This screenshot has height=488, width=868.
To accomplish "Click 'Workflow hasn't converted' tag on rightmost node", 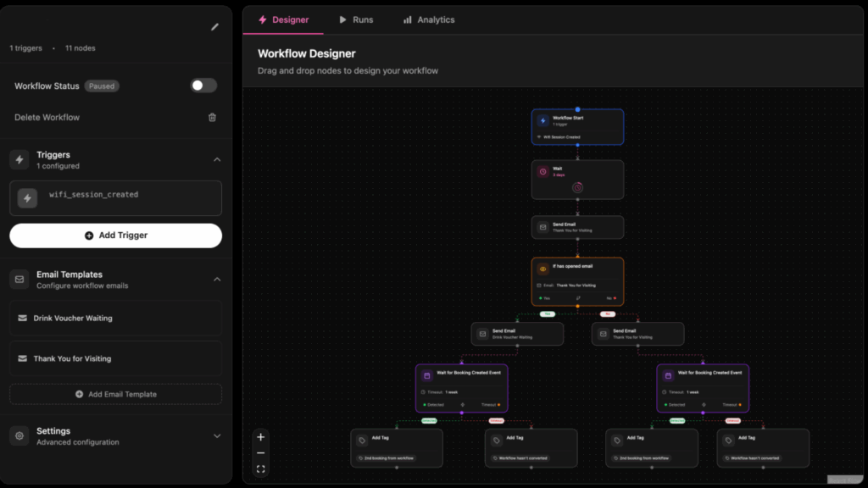I will click(x=753, y=458).
